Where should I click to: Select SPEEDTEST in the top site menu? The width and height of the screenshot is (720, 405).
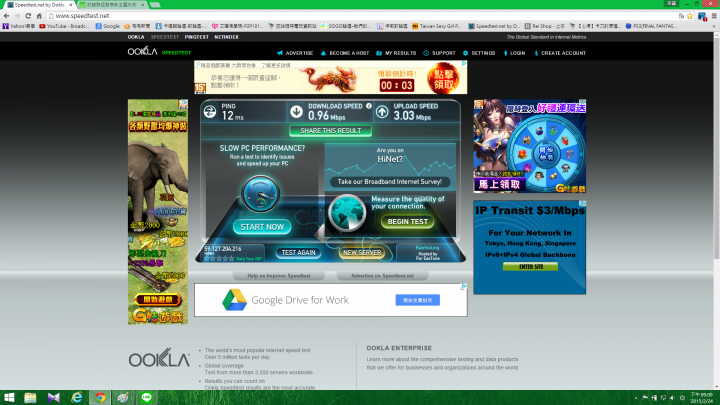pos(165,37)
